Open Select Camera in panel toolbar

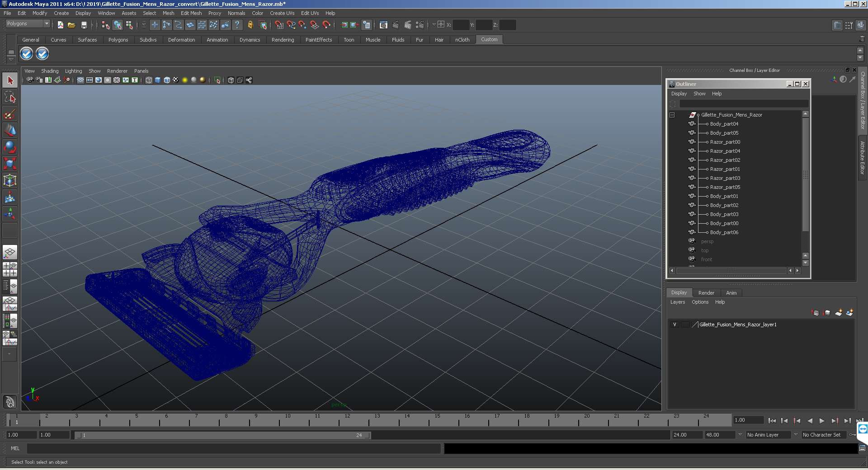tap(30, 80)
